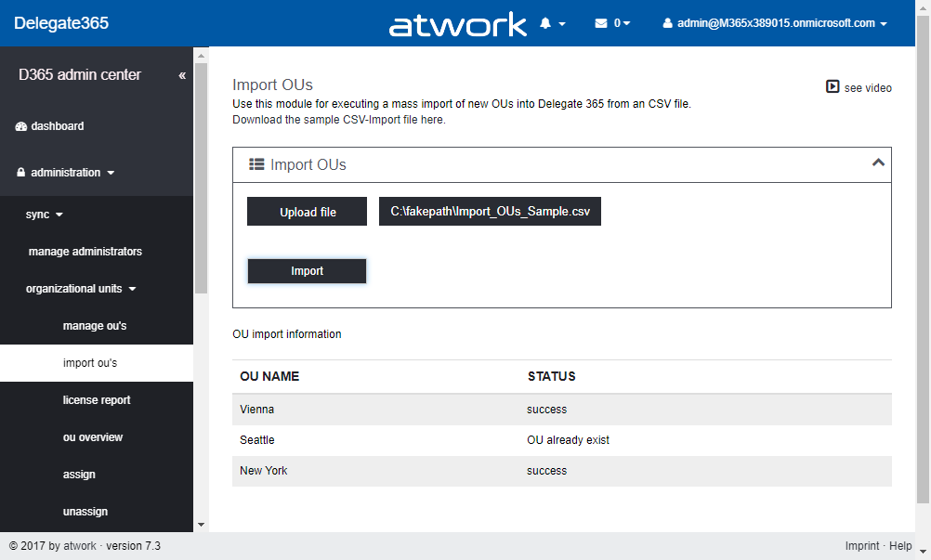The width and height of the screenshot is (931, 560).
Task: Click the see video play icon
Action: pyautogui.click(x=833, y=87)
